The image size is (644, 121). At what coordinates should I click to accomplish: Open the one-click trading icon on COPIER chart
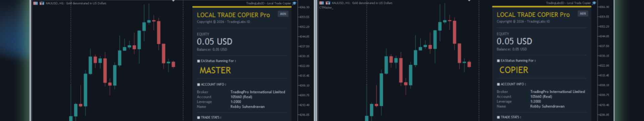pyautogui.click(x=328, y=3)
